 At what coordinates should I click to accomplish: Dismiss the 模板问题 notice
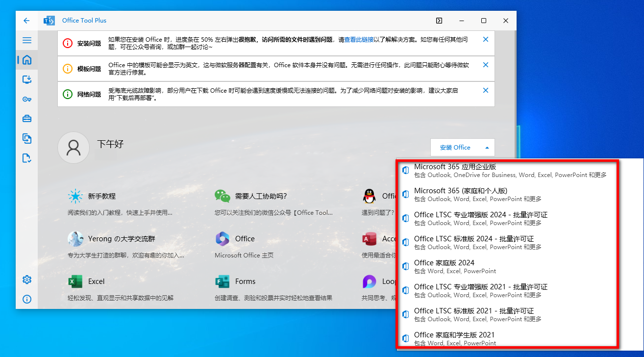pos(486,65)
